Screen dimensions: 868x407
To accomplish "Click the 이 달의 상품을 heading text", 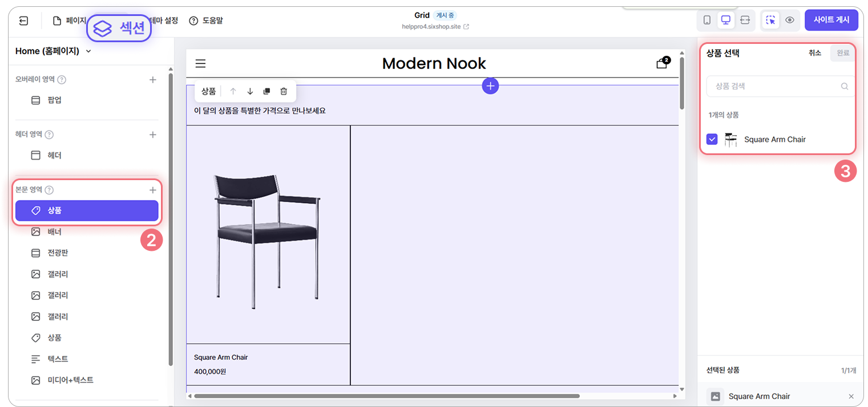I will (x=260, y=111).
